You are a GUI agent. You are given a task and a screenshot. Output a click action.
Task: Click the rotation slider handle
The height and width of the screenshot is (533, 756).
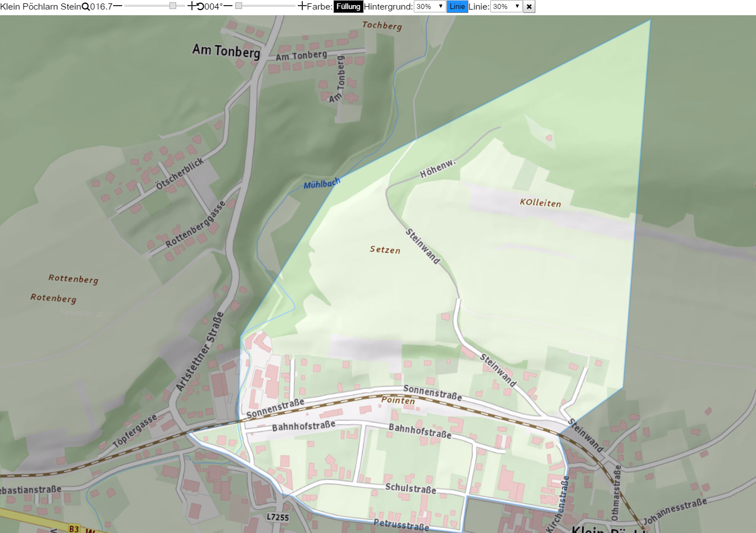[x=239, y=6]
